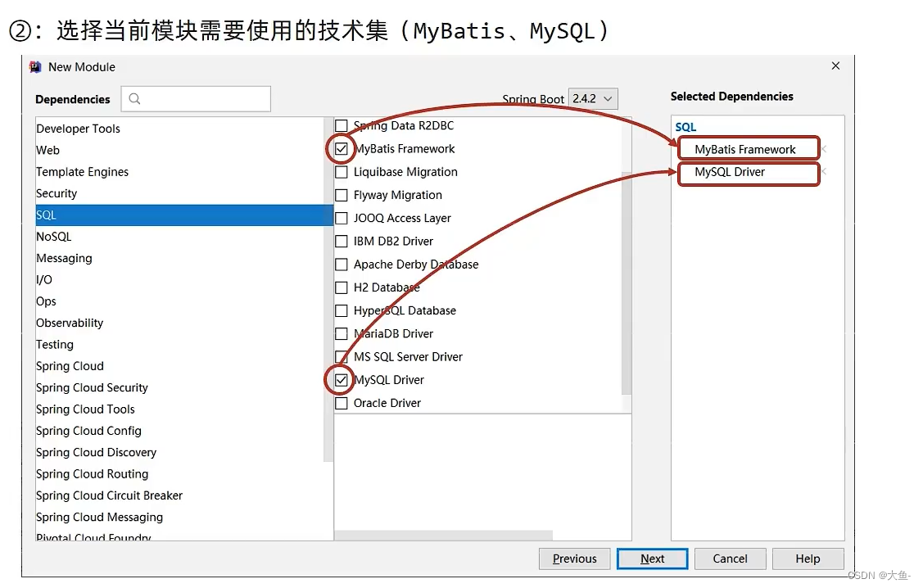Switch to the NoSQL category
Screen dimensions: 923x588
click(x=179, y=237)
